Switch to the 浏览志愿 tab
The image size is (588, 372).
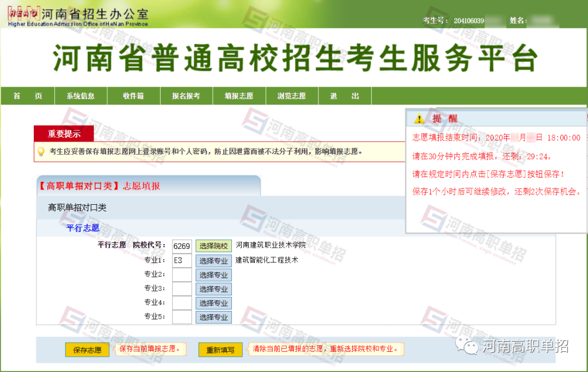tap(292, 95)
